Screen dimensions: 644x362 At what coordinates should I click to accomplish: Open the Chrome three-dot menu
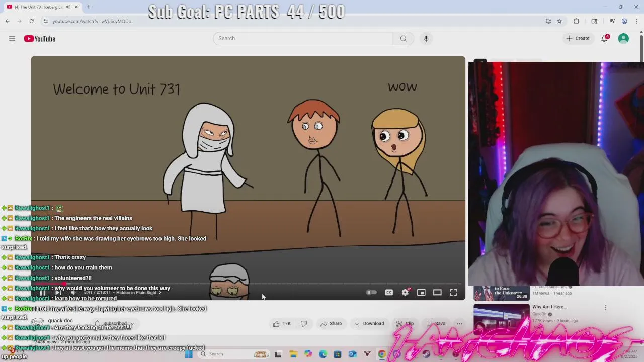(636, 21)
